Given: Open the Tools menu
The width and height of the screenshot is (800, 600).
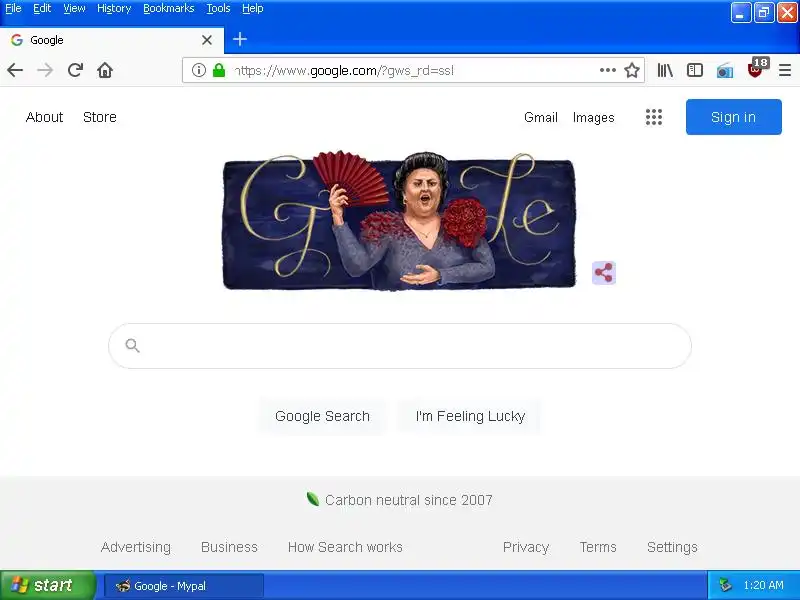Looking at the screenshot, I should pyautogui.click(x=218, y=8).
